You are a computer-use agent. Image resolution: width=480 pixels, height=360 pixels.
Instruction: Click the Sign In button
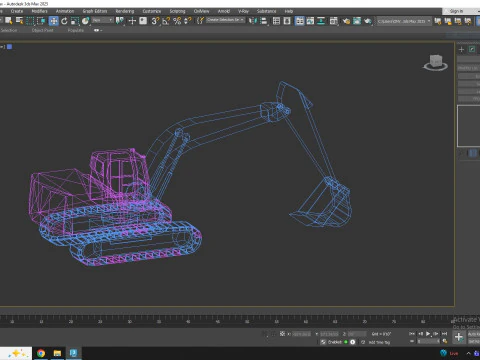point(456,11)
